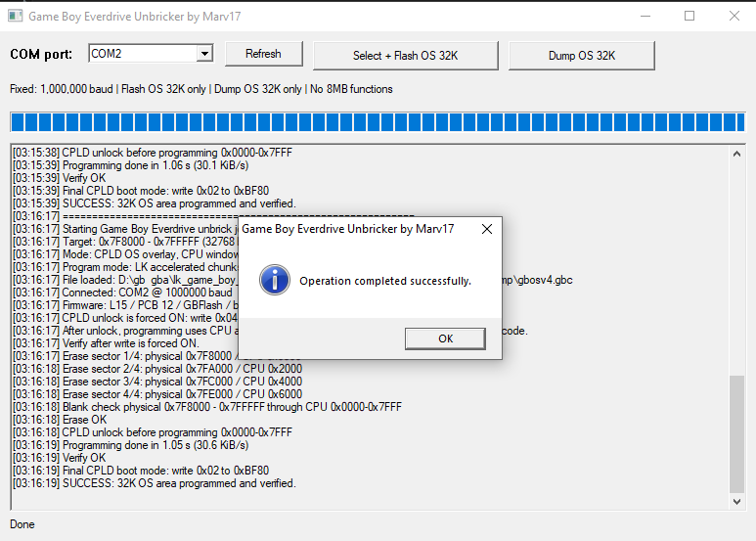Click log line 'Erase sector 3/4: physical 0x7FC000'

pos(157,382)
